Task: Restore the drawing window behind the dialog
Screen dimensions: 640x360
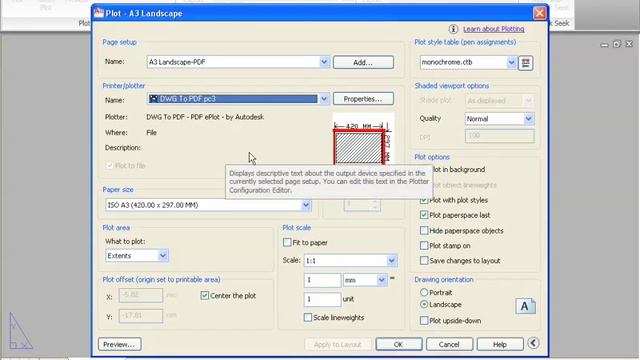Action: coord(616,44)
